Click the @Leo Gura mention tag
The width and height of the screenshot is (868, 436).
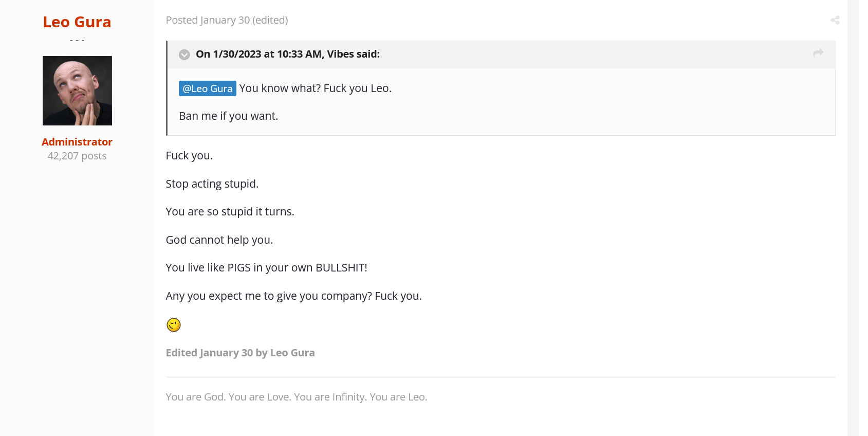point(207,88)
